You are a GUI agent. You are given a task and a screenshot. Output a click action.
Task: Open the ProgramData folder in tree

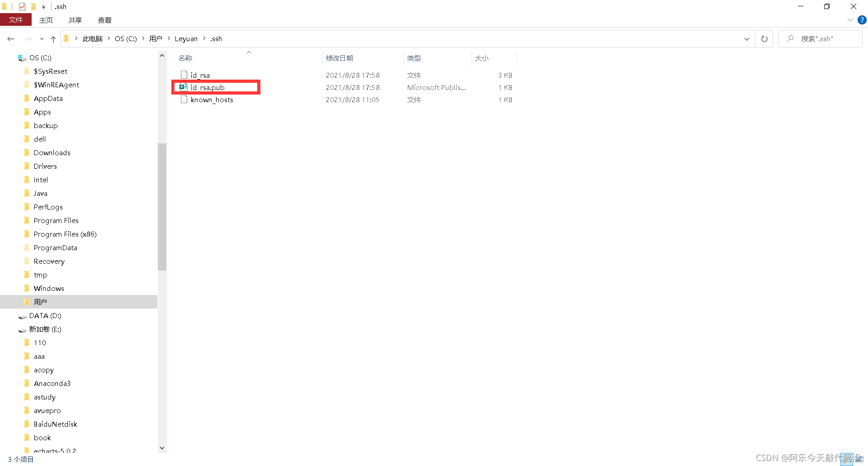[x=56, y=248]
